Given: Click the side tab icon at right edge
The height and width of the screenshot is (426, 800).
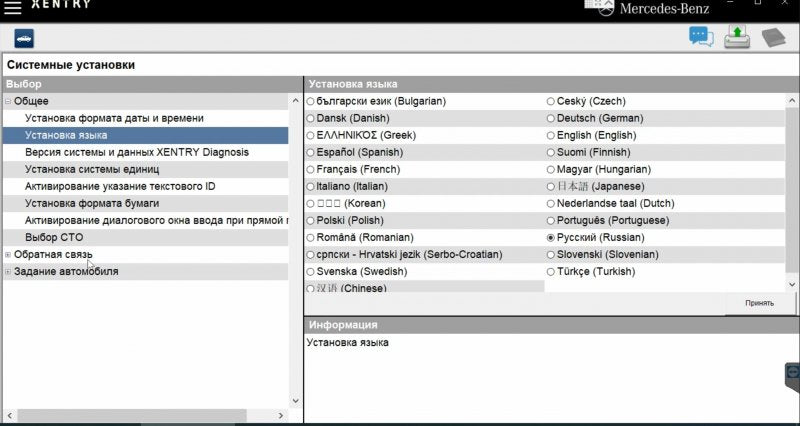Looking at the screenshot, I should [792, 373].
